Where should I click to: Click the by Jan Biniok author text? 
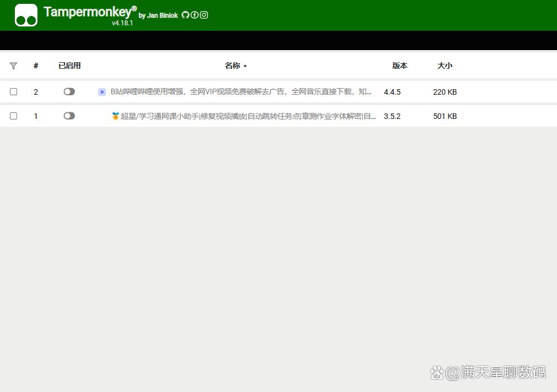[x=158, y=15]
